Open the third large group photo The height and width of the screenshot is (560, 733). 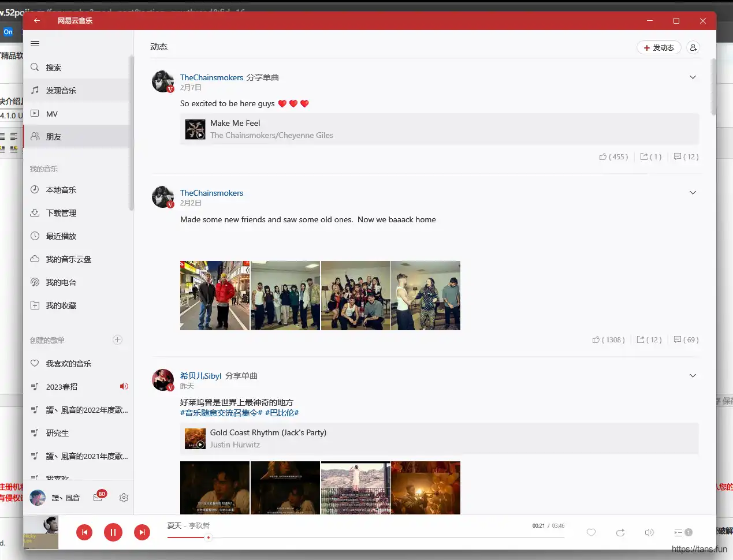[356, 296]
